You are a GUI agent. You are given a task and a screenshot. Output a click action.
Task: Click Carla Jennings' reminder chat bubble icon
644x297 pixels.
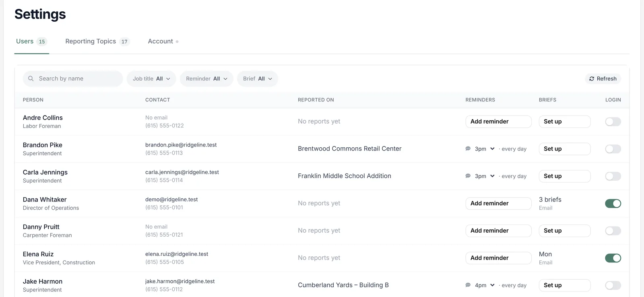point(468,176)
